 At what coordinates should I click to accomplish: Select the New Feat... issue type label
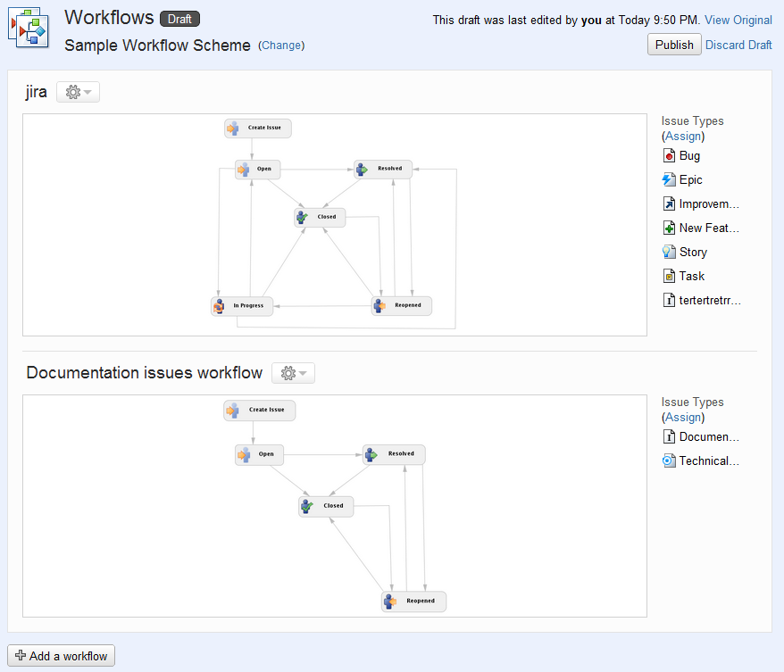709,228
